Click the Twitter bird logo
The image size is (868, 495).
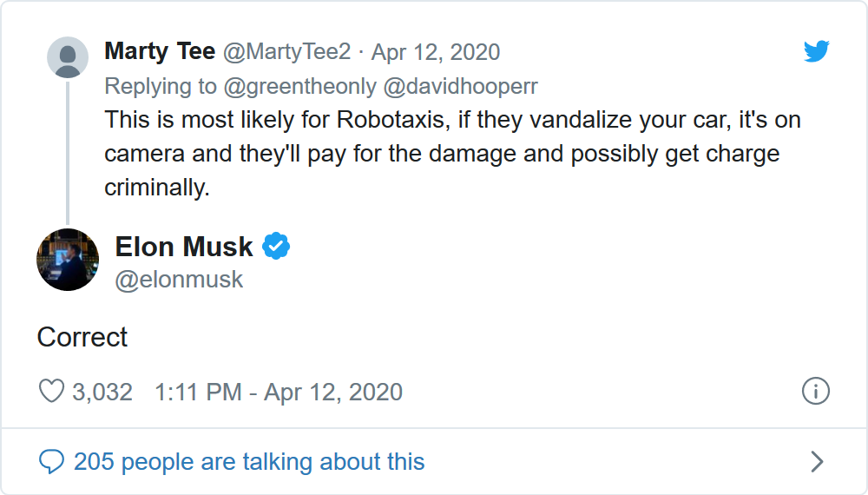[x=816, y=52]
